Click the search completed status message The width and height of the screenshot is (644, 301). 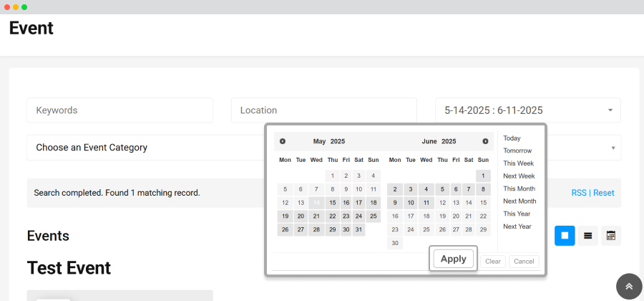coord(117,193)
